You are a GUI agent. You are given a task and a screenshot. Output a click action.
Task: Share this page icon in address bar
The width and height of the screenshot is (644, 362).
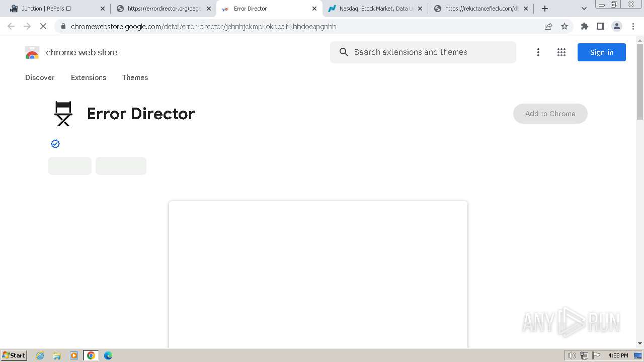[548, 26]
